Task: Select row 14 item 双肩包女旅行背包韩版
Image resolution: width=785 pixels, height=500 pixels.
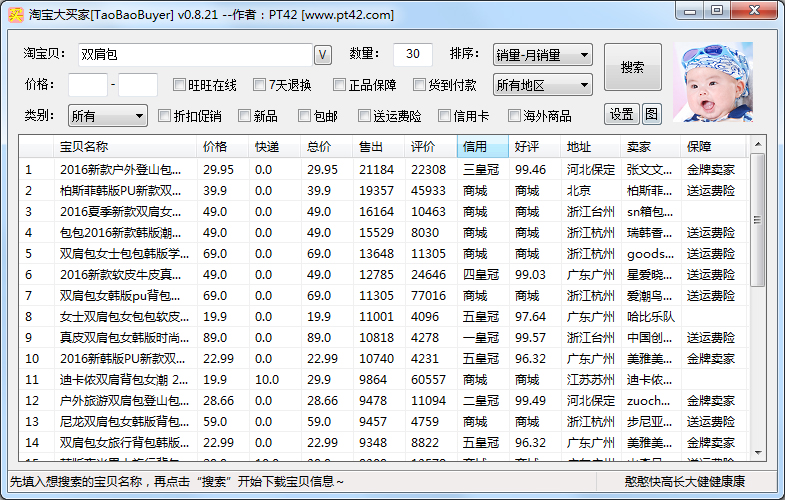Action: [x=384, y=443]
